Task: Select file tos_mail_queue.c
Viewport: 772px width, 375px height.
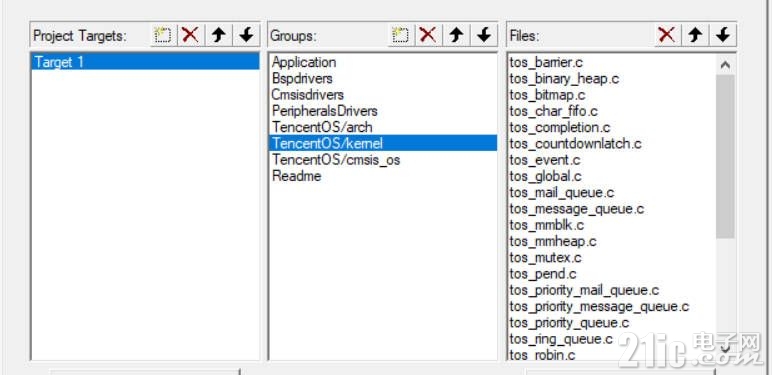Action: click(562, 192)
